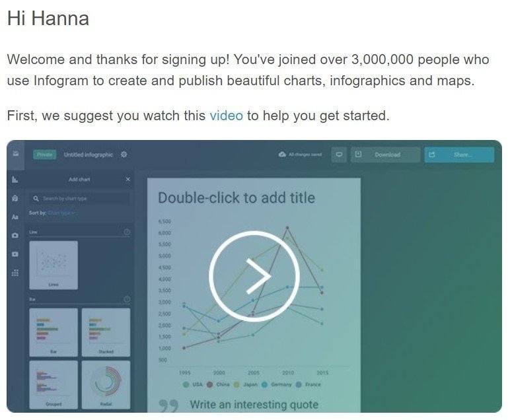Select the video media icon in sidebar
The width and height of the screenshot is (508, 420).
coord(15,254)
